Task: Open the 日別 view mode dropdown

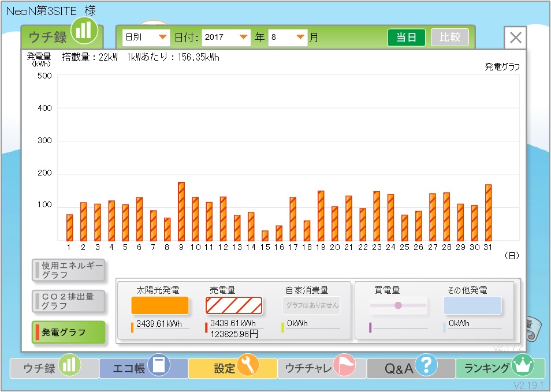Action: coord(146,37)
